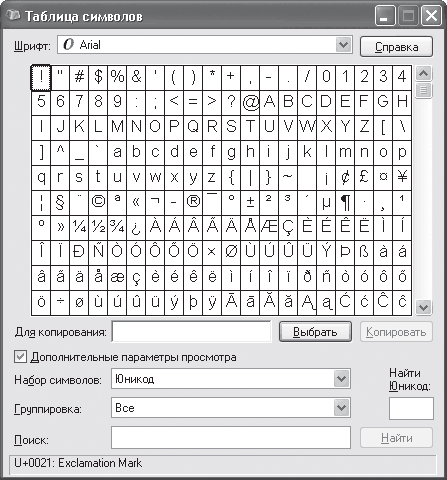Choose the yen ¥ symbol cell
The width and height of the screenshot is (447, 480).
click(x=402, y=178)
